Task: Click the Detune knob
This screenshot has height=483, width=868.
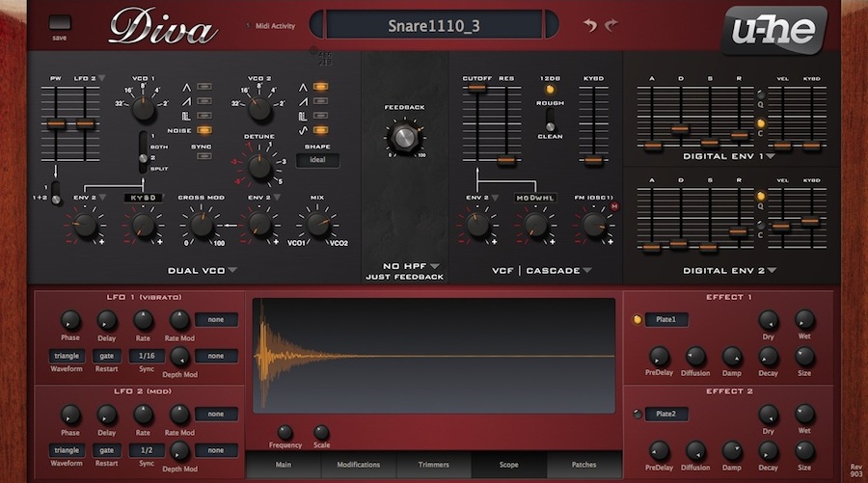Action: click(259, 166)
